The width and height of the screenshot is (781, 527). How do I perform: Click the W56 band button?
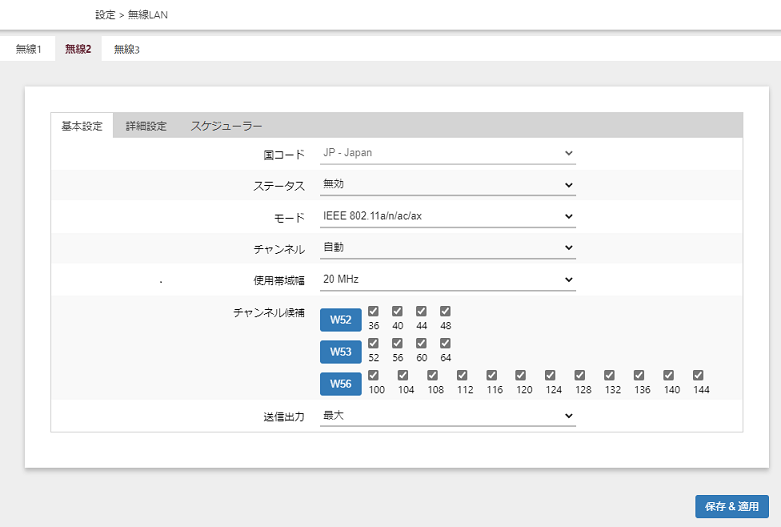point(341,384)
